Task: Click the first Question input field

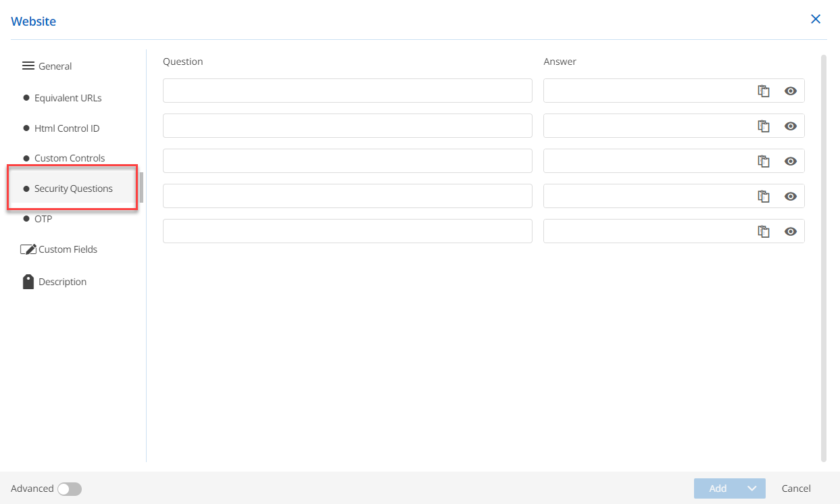Action: pos(347,90)
